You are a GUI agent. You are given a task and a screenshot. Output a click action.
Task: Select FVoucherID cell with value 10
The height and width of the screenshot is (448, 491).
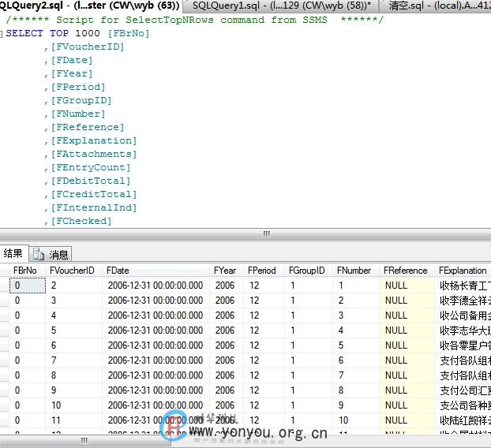tap(74, 405)
